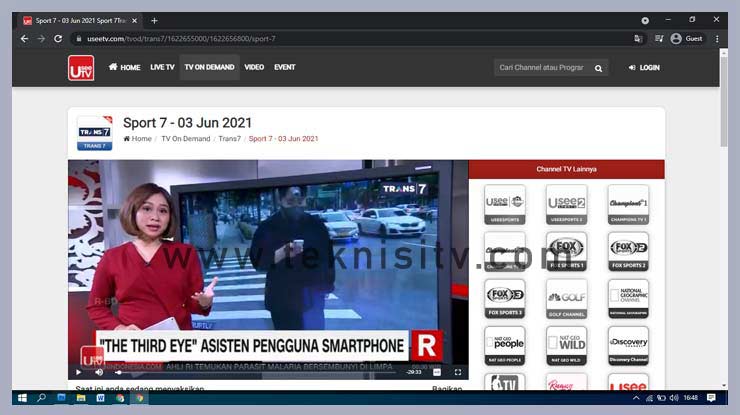Viewport: 740px width, 415px height.
Task: Select the Fox Sports 1 channel
Action: (566, 252)
